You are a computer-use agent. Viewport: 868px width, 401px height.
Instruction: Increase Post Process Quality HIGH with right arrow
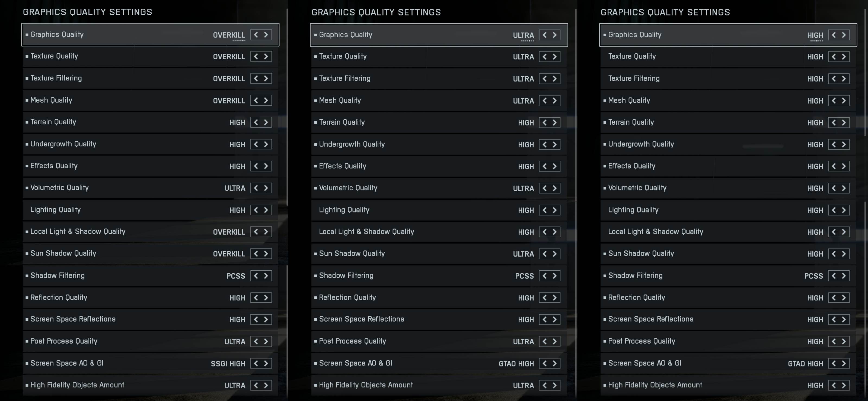point(844,341)
